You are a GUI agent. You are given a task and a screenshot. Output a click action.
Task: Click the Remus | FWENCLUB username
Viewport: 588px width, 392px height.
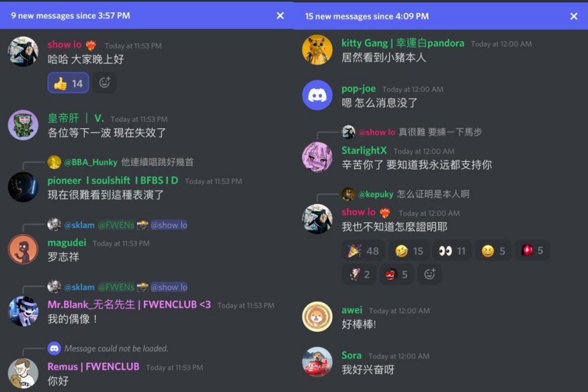[x=93, y=366]
